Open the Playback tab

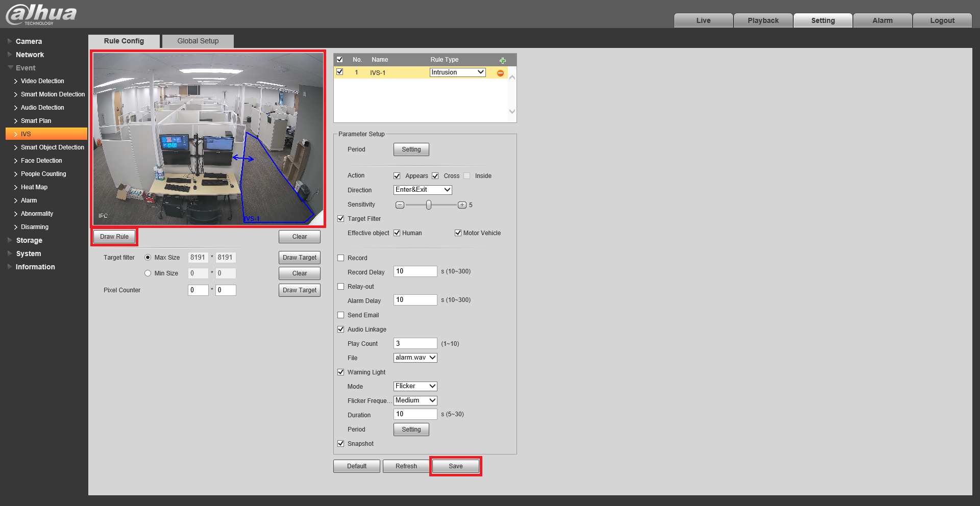tap(763, 20)
